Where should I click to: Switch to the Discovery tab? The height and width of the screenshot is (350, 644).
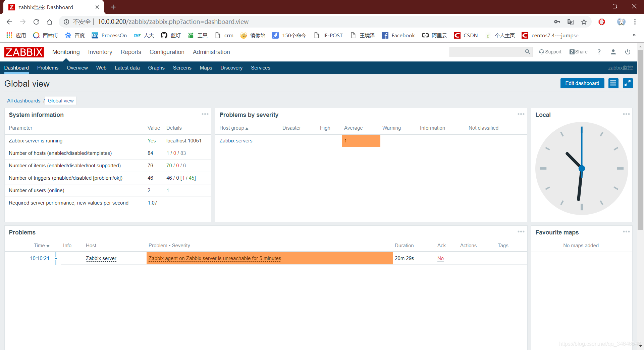tap(231, 68)
